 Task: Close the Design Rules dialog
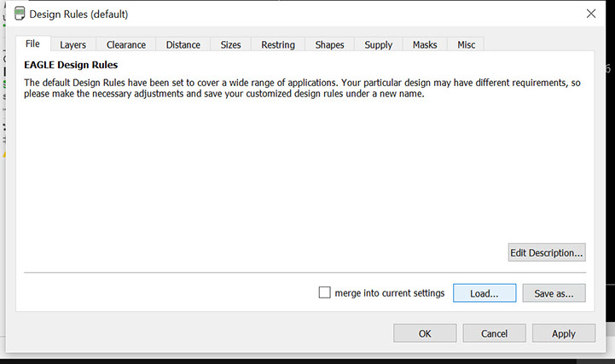point(591,14)
